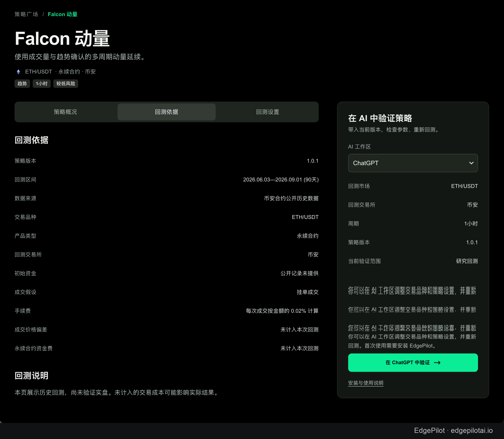Switch to the 回测依据 tab
This screenshot has height=439, width=504.
(x=167, y=112)
